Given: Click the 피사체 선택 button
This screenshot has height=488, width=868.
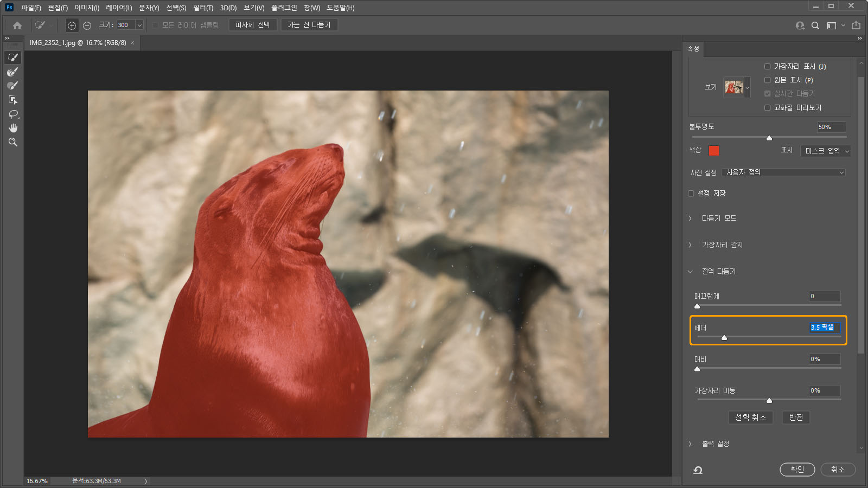Looking at the screenshot, I should [x=253, y=25].
